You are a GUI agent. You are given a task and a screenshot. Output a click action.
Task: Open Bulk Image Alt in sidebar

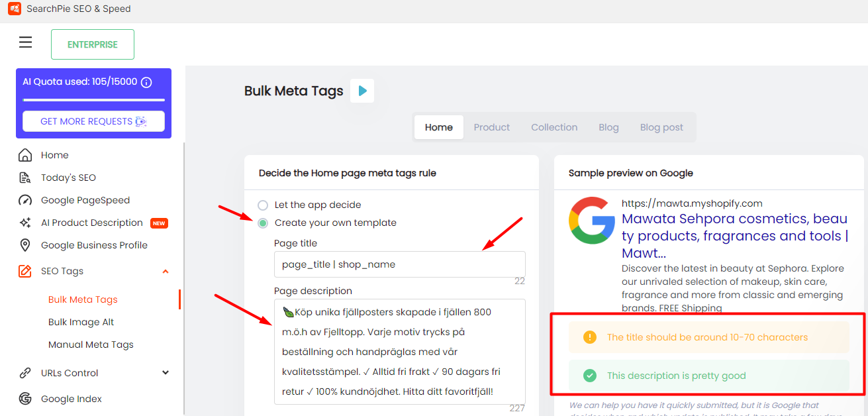[81, 322]
